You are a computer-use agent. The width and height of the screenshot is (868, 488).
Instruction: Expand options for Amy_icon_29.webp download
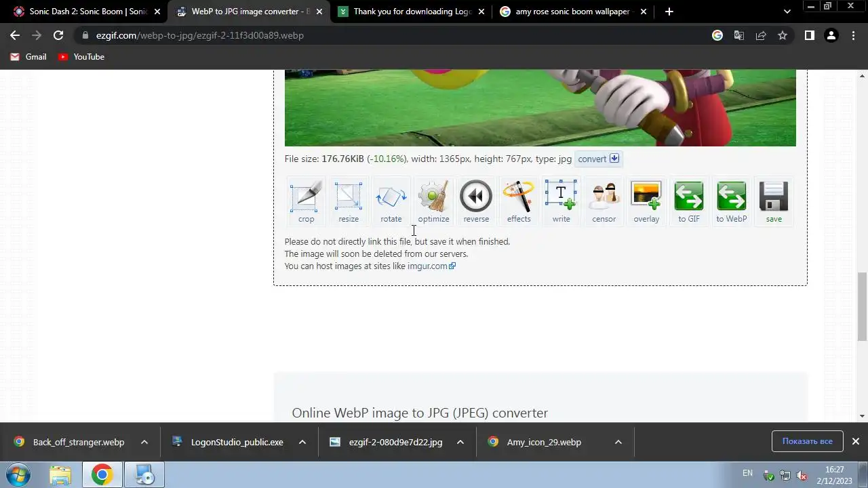click(618, 442)
